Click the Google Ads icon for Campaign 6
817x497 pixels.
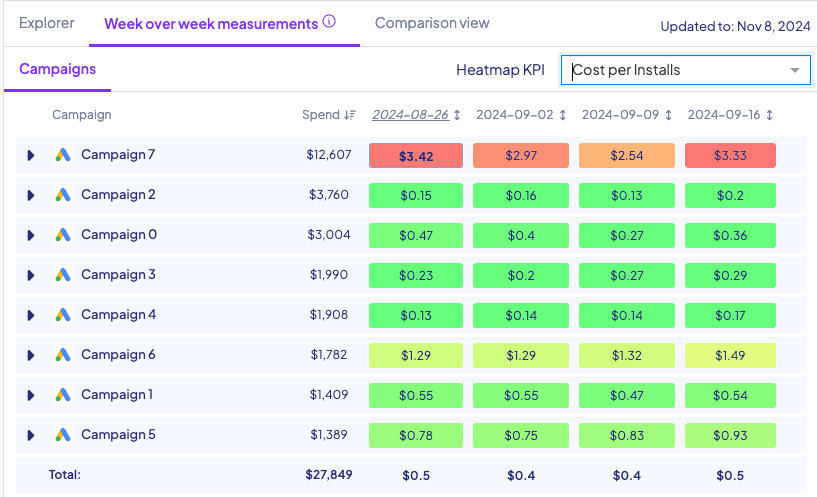click(63, 355)
